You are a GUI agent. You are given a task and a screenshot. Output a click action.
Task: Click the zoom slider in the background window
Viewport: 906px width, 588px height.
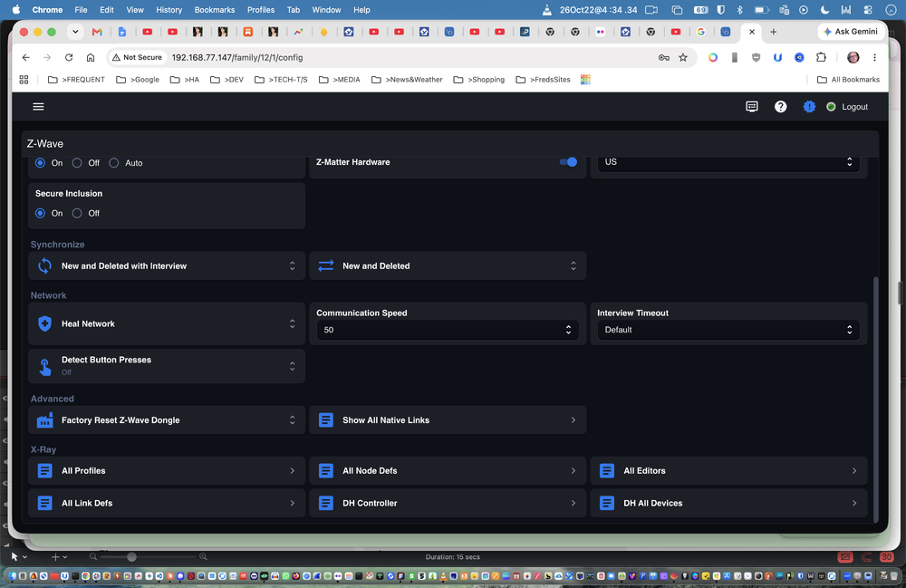[x=131, y=557]
